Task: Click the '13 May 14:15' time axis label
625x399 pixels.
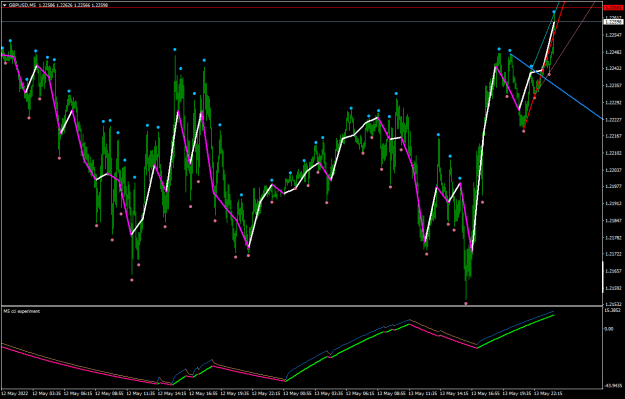Action: pos(454,394)
